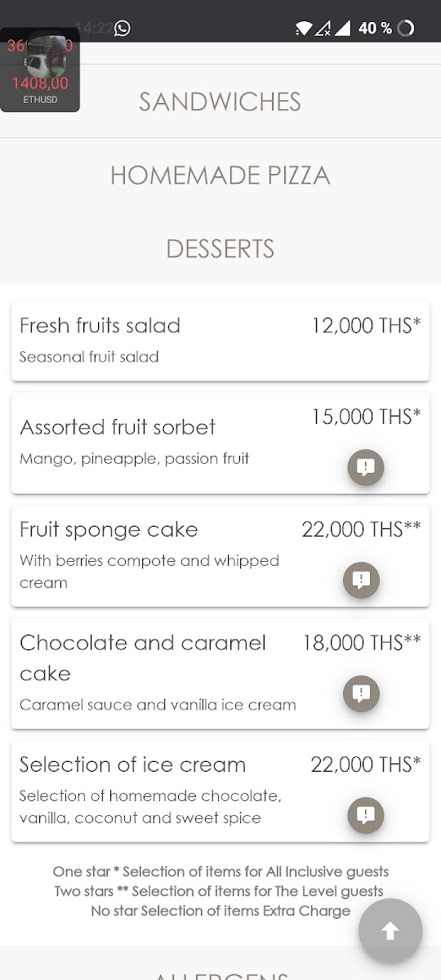Tap the Fruit sponge cake title
441x980 pixels.
coord(109,529)
